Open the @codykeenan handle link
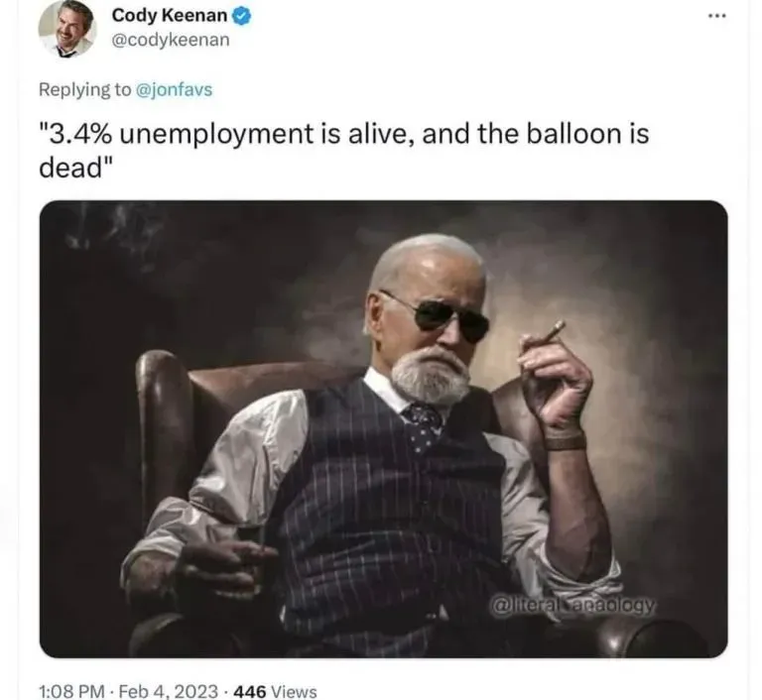The width and height of the screenshot is (762, 700). click(171, 40)
